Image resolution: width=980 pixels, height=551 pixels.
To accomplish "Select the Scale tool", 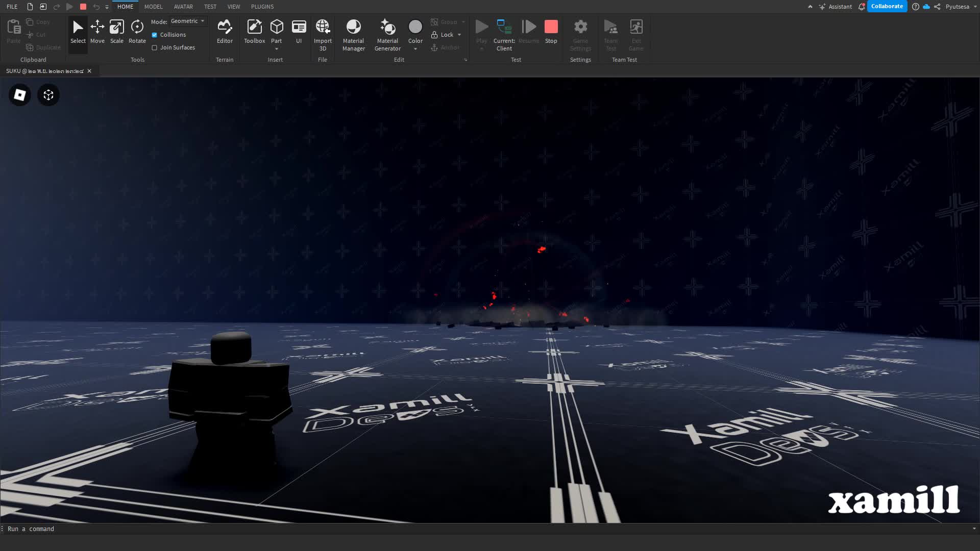I will [116, 32].
